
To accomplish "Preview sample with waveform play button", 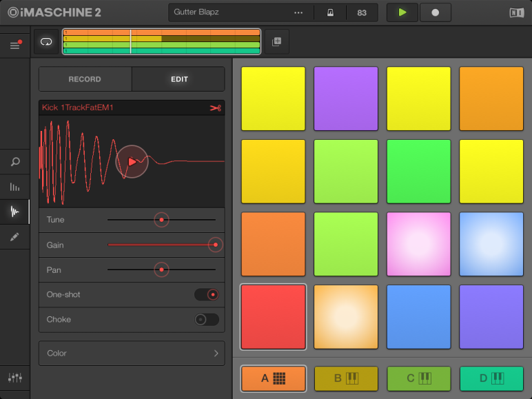I will [x=132, y=161].
